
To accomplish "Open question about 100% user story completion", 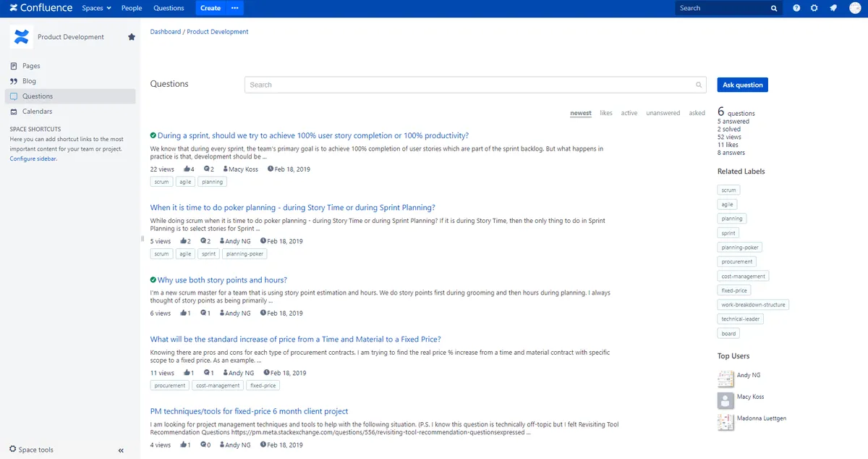I will tap(313, 135).
